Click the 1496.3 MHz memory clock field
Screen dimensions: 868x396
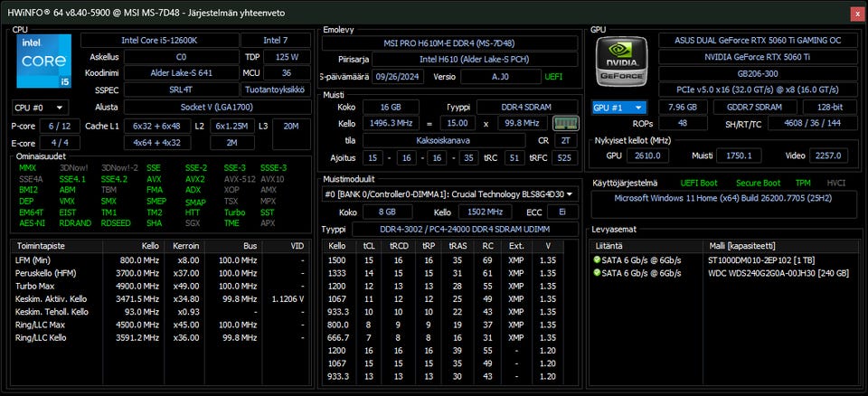(x=391, y=123)
